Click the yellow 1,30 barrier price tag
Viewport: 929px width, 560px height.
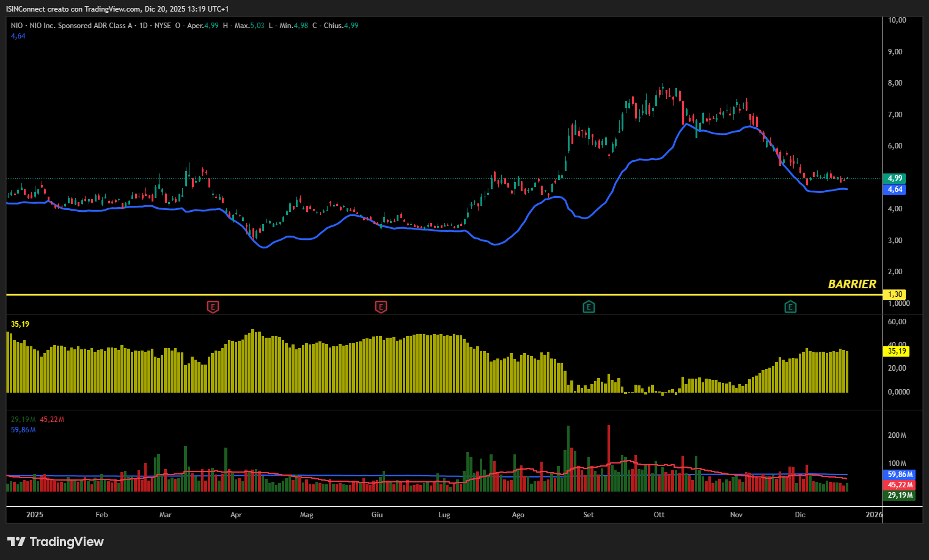(x=895, y=294)
